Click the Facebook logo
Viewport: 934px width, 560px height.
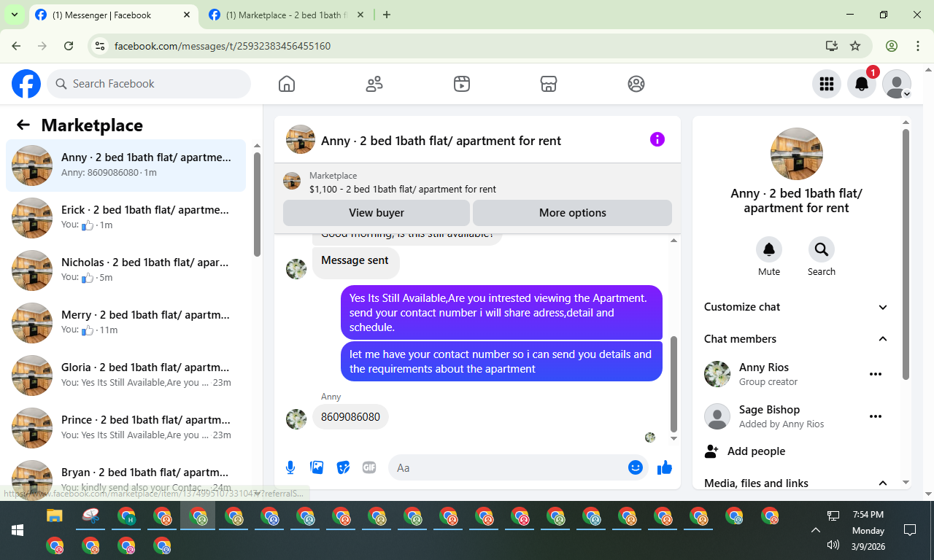(x=26, y=84)
